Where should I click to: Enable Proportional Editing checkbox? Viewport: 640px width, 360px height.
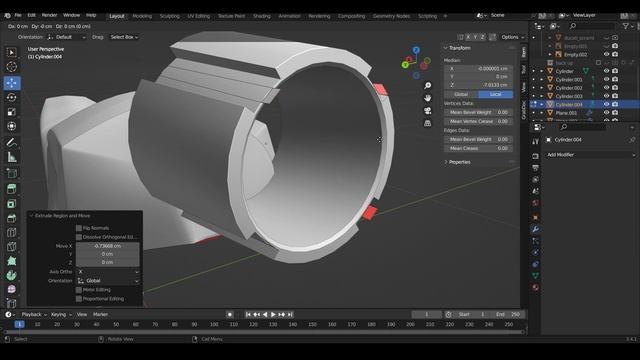click(79, 298)
